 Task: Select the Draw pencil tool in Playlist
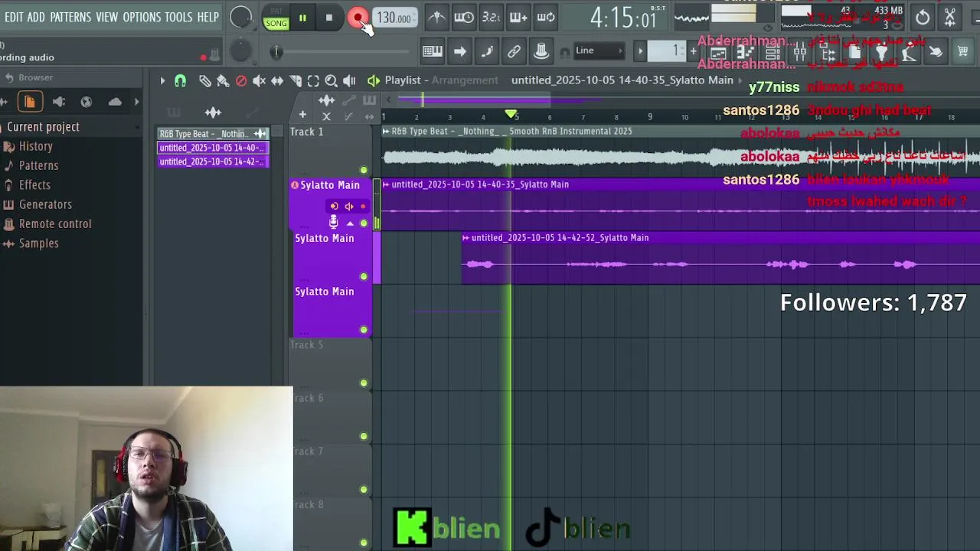pos(205,80)
